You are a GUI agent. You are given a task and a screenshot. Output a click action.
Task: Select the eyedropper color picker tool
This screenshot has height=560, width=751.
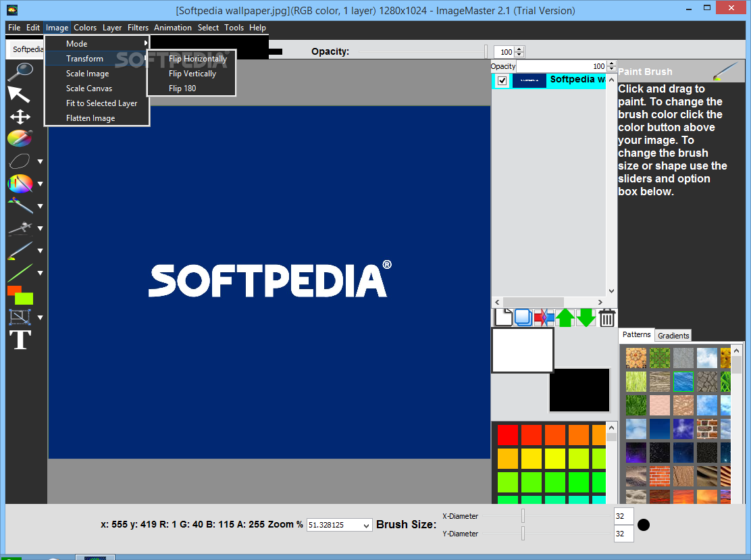click(x=20, y=138)
